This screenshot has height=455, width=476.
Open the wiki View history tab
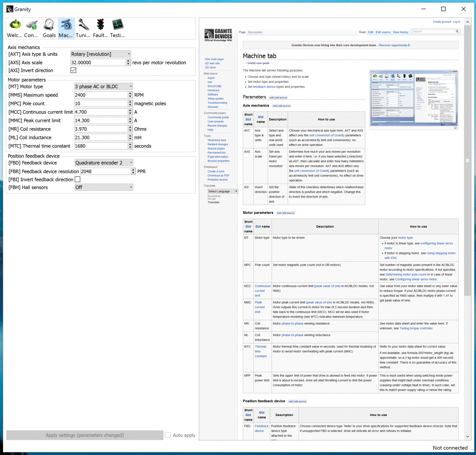(x=400, y=32)
